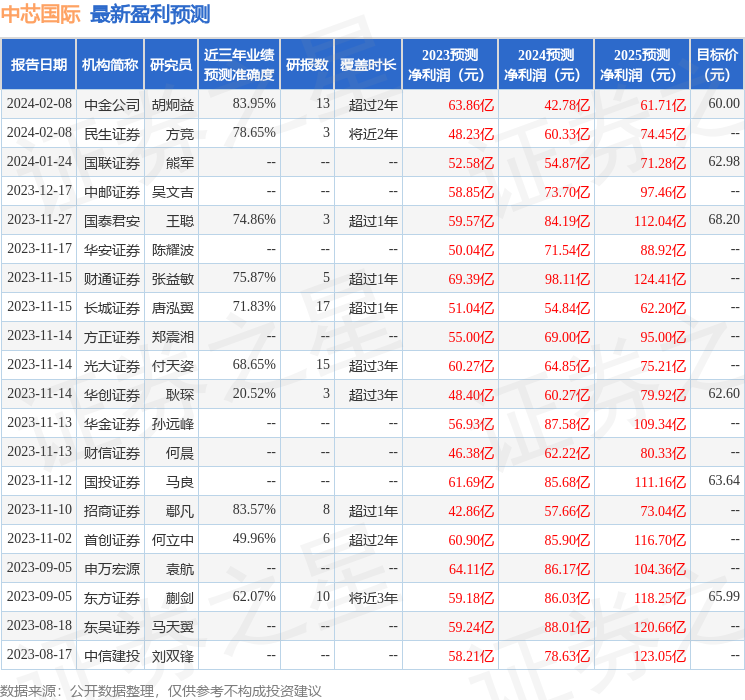Click analyst name 郑震湘

click(x=173, y=337)
